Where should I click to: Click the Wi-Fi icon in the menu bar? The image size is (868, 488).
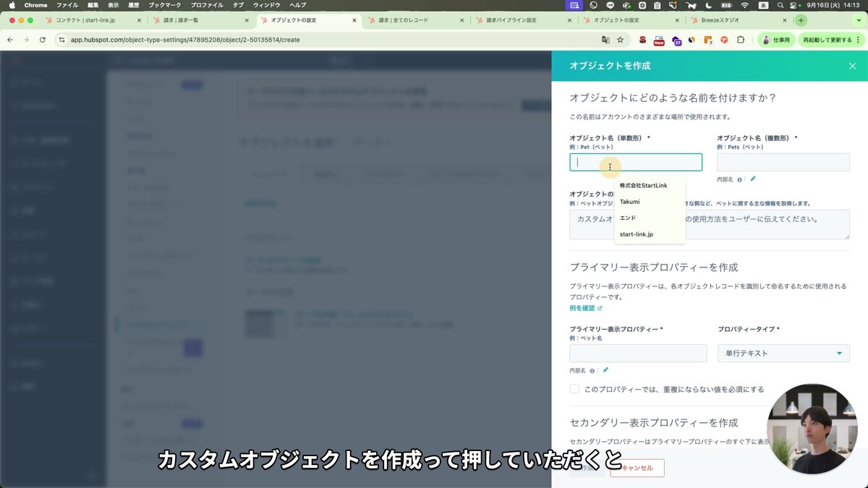tap(744, 5)
